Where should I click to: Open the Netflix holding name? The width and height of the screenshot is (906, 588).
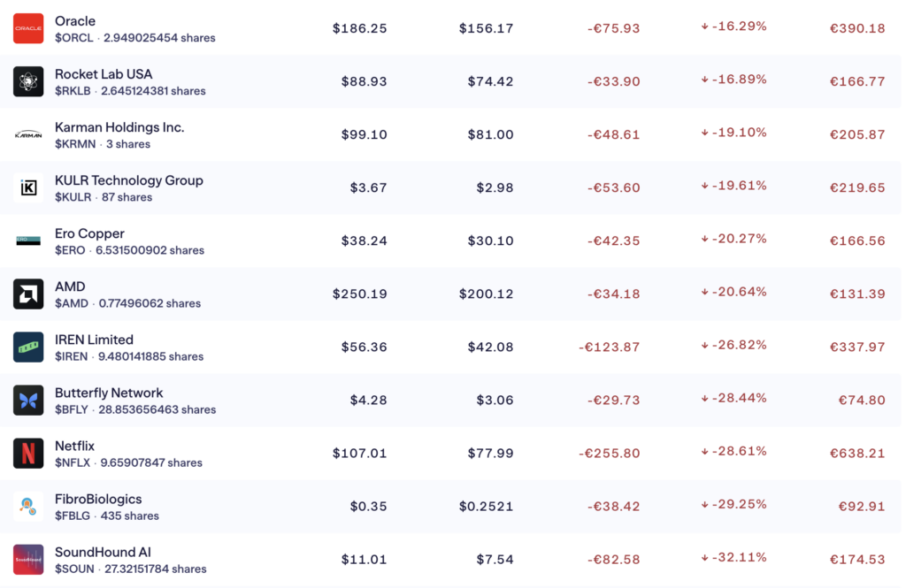[74, 446]
